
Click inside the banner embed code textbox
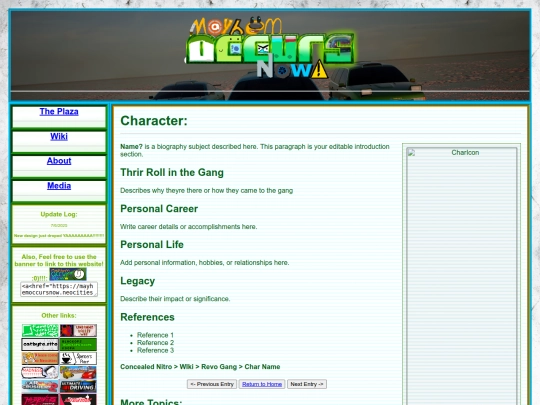point(59,289)
